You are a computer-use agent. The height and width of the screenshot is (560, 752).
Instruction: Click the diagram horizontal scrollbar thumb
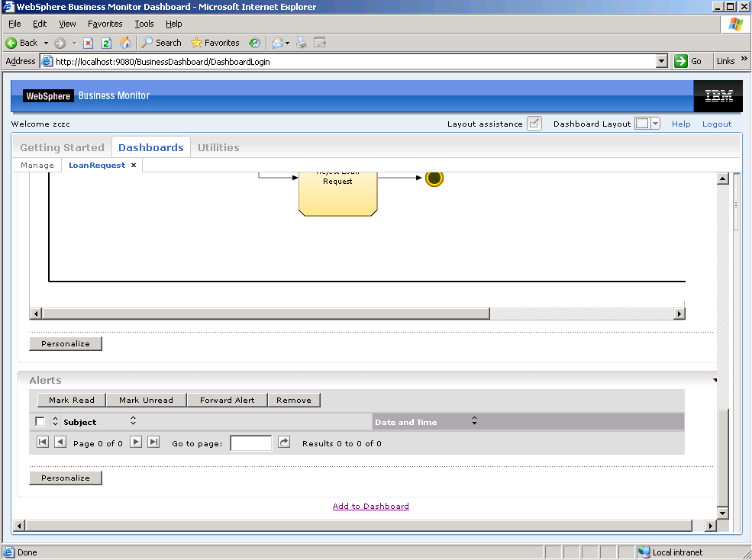[x=266, y=314]
